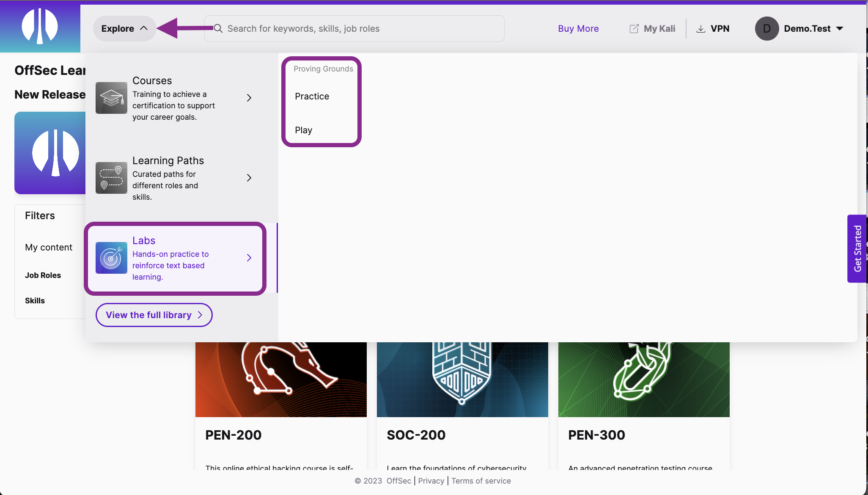Open the Terms of service link
Viewport: 868px width, 495px height.
481,481
